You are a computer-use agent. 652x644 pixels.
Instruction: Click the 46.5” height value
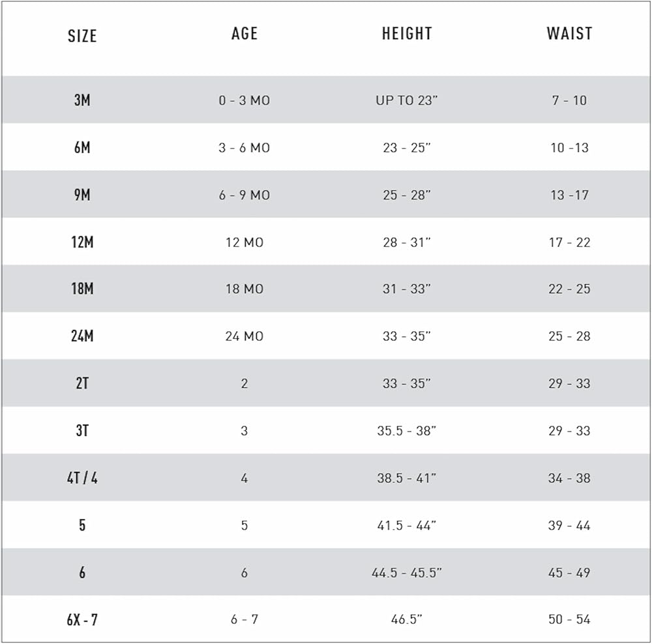407,619
